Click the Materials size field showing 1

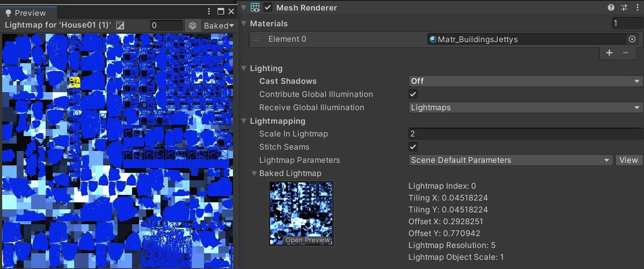pyautogui.click(x=627, y=23)
